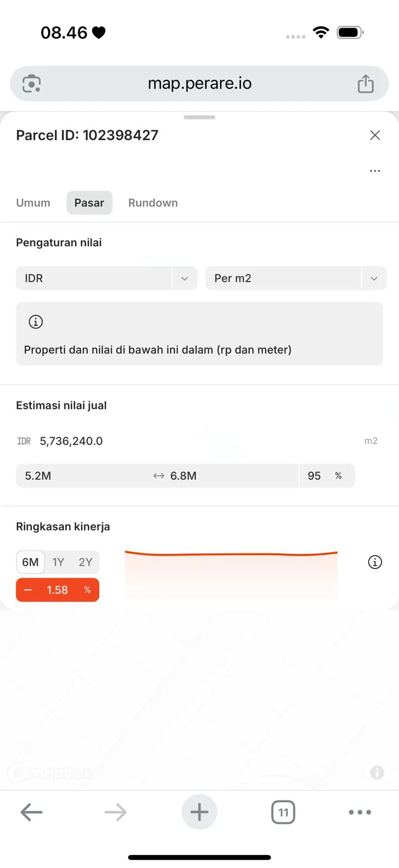399x868 pixels.
Task: Tap the map.perare.io address bar
Action: tap(200, 84)
